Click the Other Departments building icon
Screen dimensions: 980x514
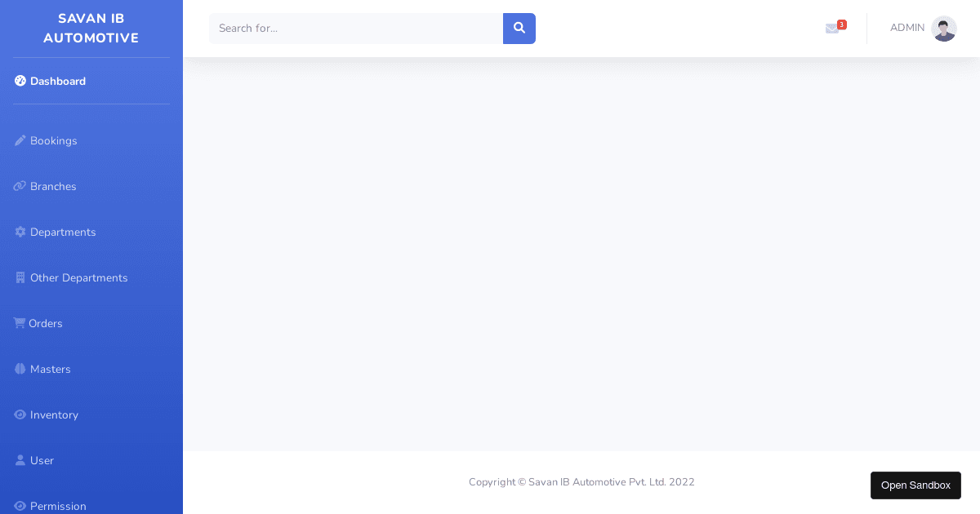[20, 277]
